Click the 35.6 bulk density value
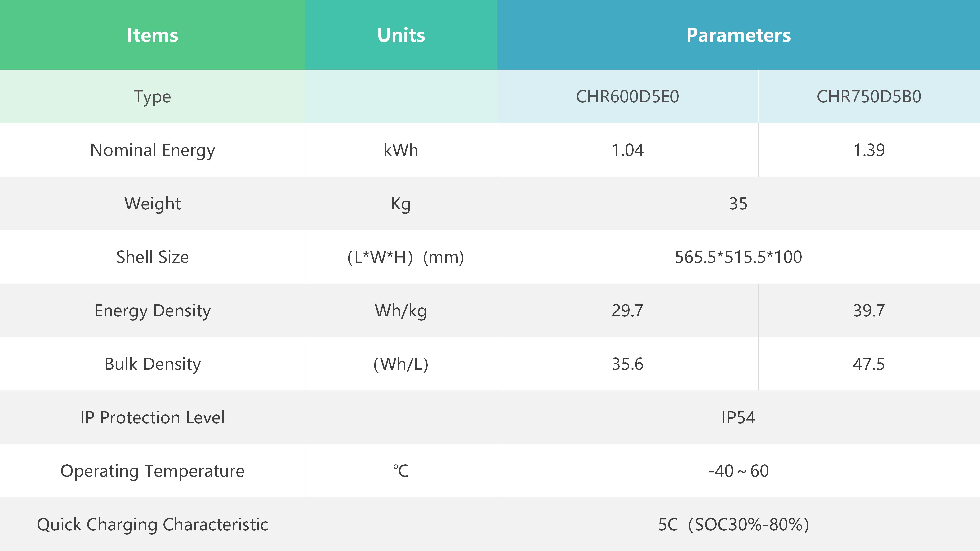 tap(627, 364)
